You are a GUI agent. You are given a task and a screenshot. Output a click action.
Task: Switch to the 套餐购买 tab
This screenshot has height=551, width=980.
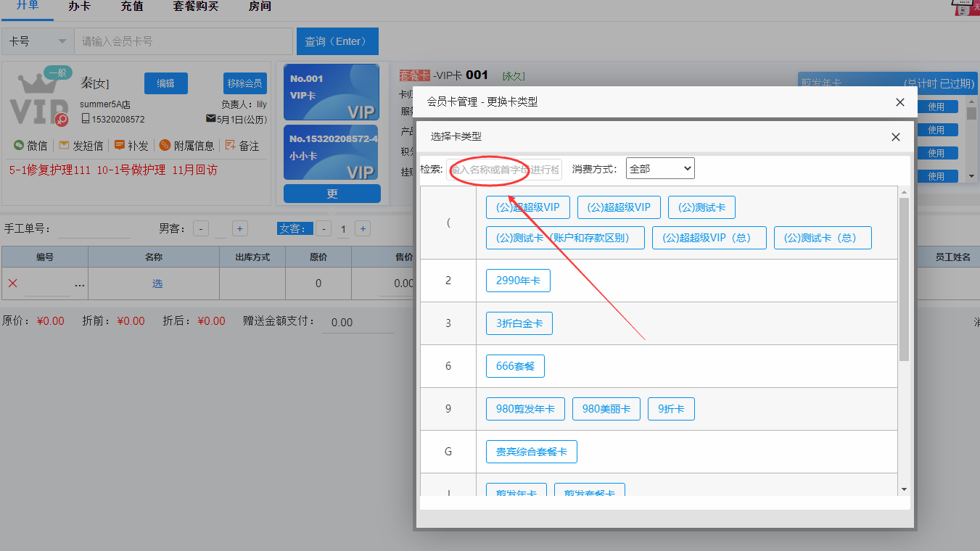(x=196, y=7)
